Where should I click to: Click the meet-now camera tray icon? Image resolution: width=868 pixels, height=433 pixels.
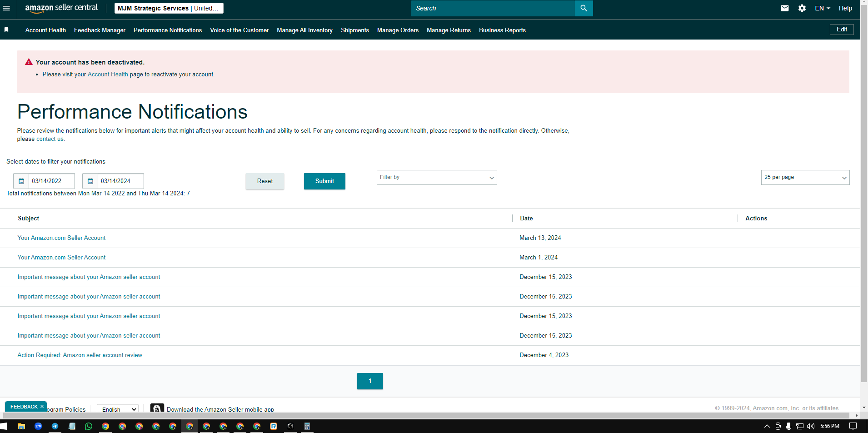(x=778, y=426)
